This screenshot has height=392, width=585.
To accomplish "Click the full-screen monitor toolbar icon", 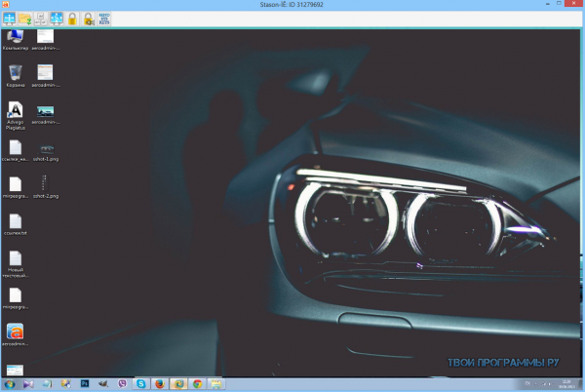I will (9, 19).
